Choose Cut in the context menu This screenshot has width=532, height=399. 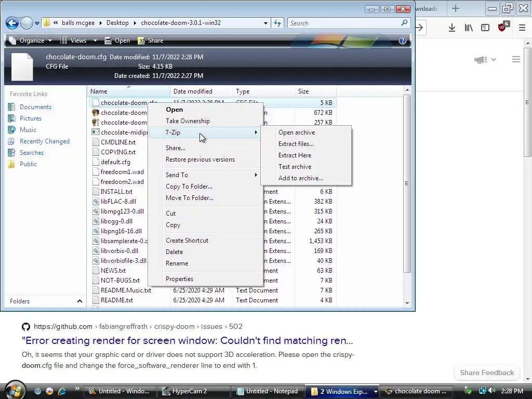[205, 214]
